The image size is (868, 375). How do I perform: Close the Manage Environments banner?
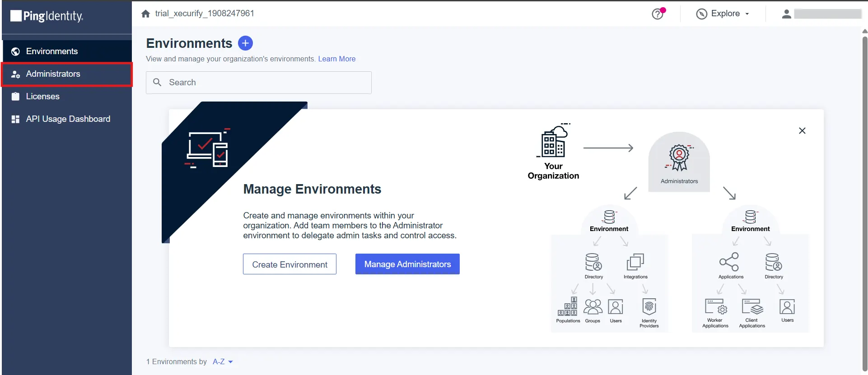pos(802,131)
